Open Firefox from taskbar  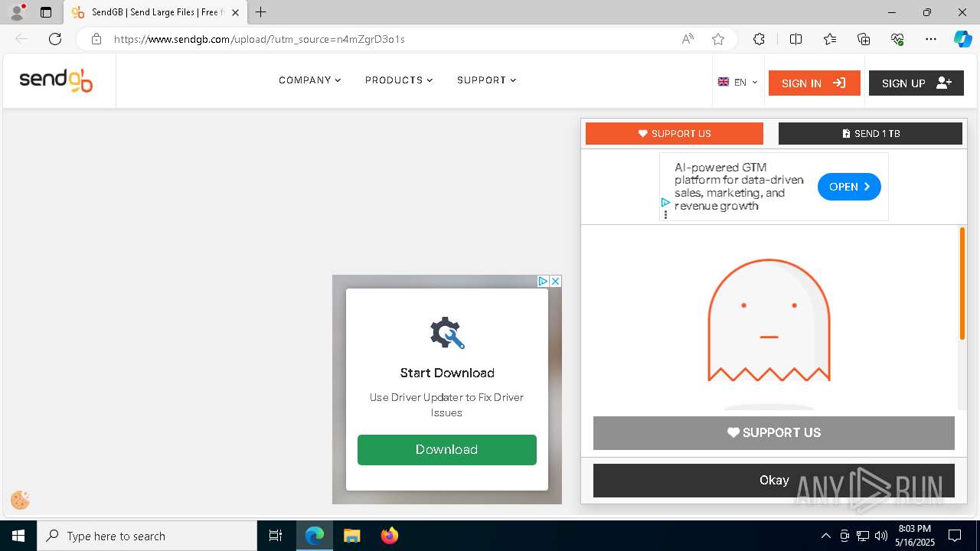[390, 536]
